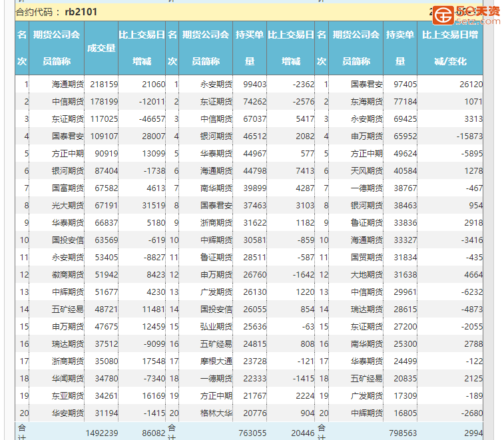Click 华闻期货 company name
The height and width of the screenshot is (440, 504).
(x=68, y=379)
